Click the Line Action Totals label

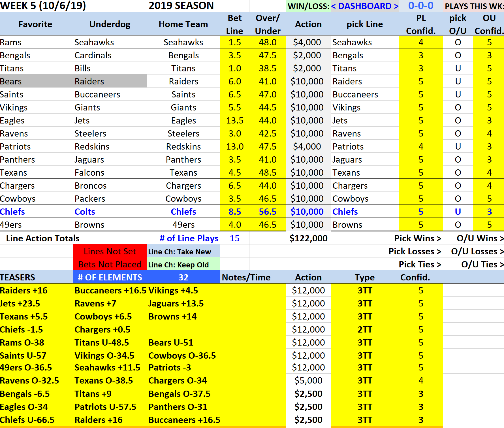pyautogui.click(x=43, y=239)
